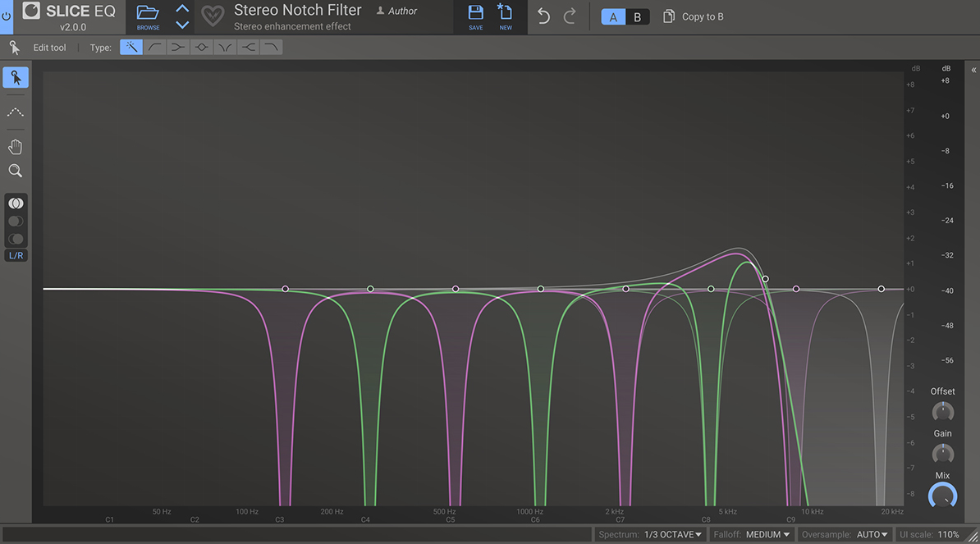The width and height of the screenshot is (980, 544).
Task: Activate the Hand pan tool
Action: pyautogui.click(x=16, y=146)
